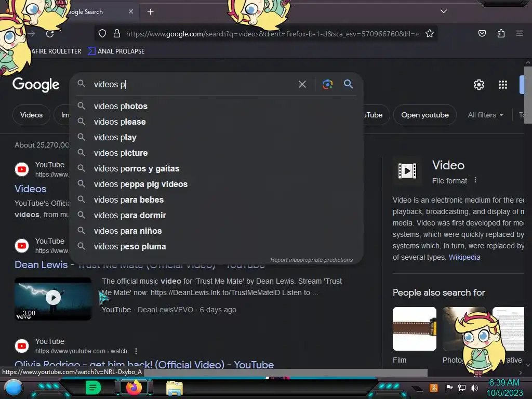Reload the current page
Screen dimensions: 532x399
50,34
